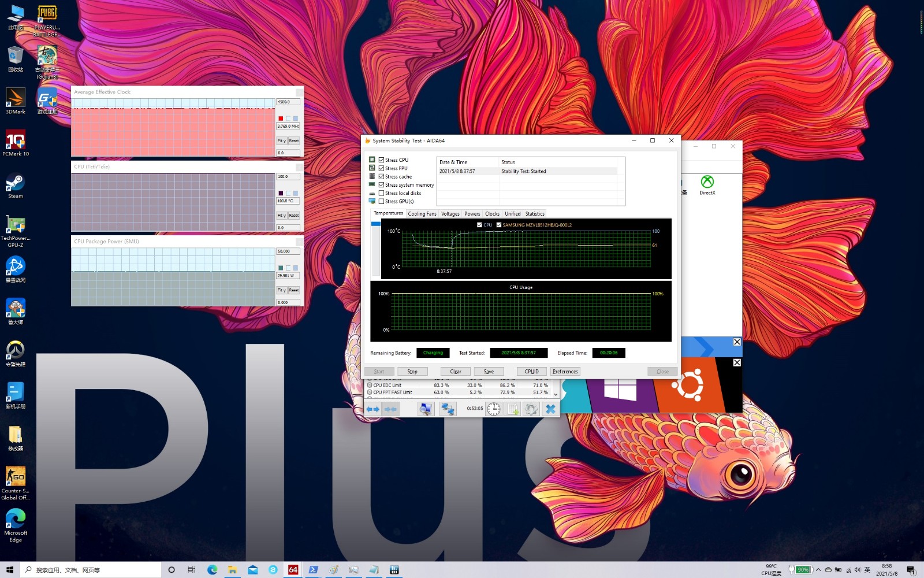Click Fit y on CPU (Tctl/Tdie) graph
Screen dimensions: 924x578
(x=281, y=215)
